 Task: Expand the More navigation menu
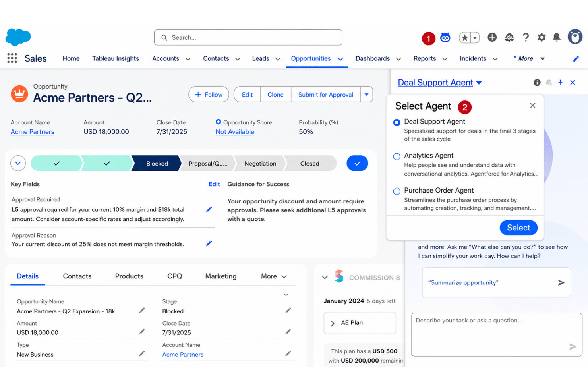[x=529, y=58]
